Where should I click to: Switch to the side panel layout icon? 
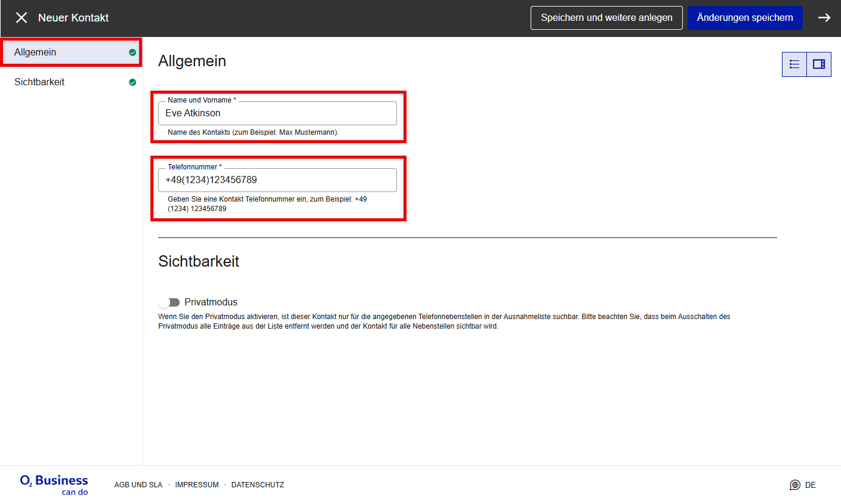pyautogui.click(x=819, y=64)
